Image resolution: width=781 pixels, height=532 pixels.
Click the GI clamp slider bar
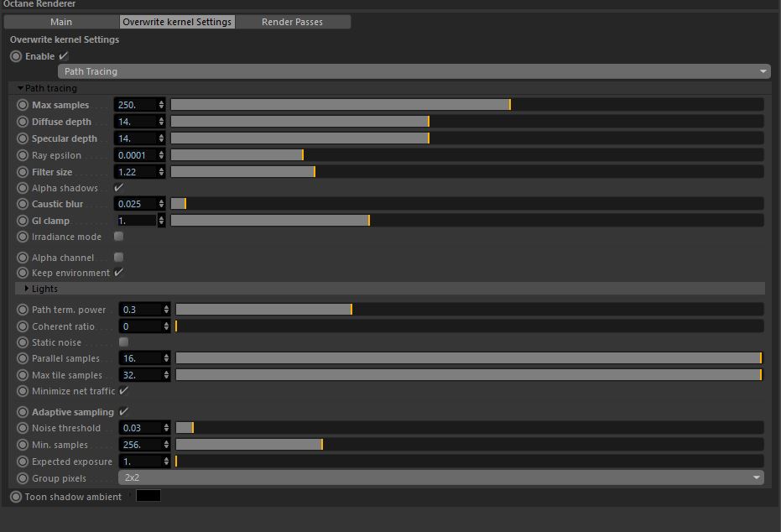point(467,221)
